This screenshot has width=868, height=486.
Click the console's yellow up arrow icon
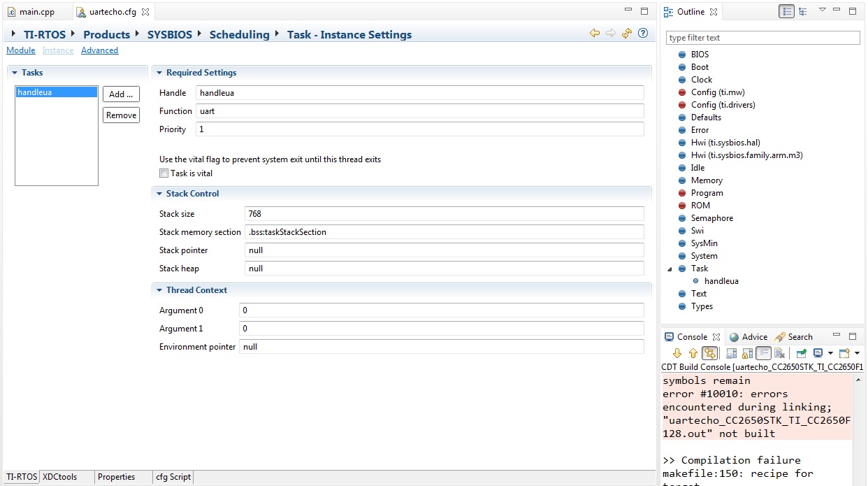coord(693,353)
